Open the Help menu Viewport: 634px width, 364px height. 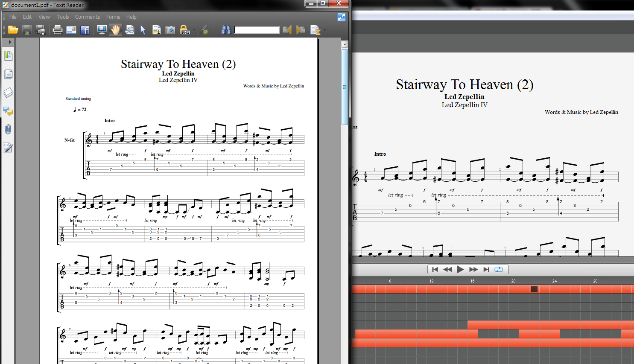[131, 17]
